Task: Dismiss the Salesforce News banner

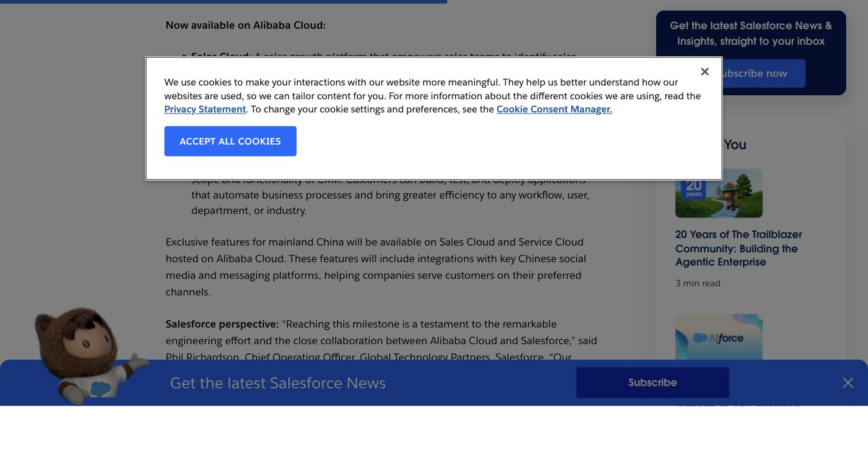Action: coord(848,383)
